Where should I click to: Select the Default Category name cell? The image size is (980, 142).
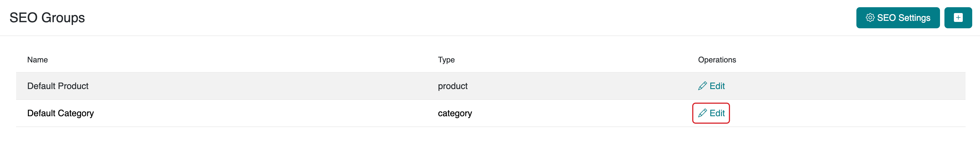click(x=61, y=113)
